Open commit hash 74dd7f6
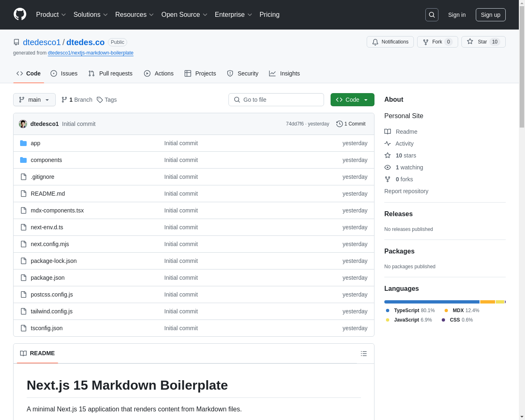 click(x=295, y=124)
